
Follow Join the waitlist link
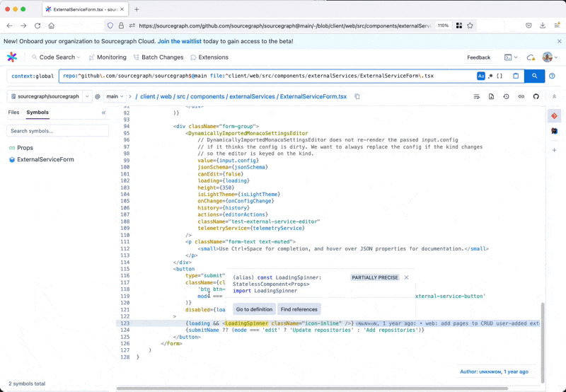tap(180, 41)
